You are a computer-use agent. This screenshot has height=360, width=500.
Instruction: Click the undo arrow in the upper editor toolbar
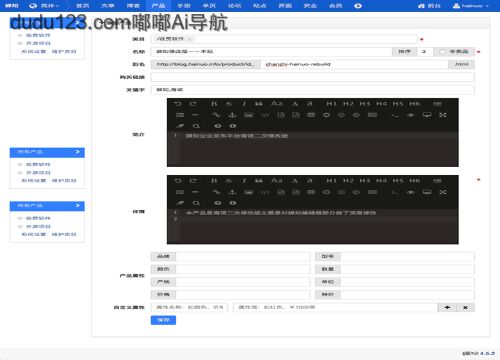coord(178,104)
